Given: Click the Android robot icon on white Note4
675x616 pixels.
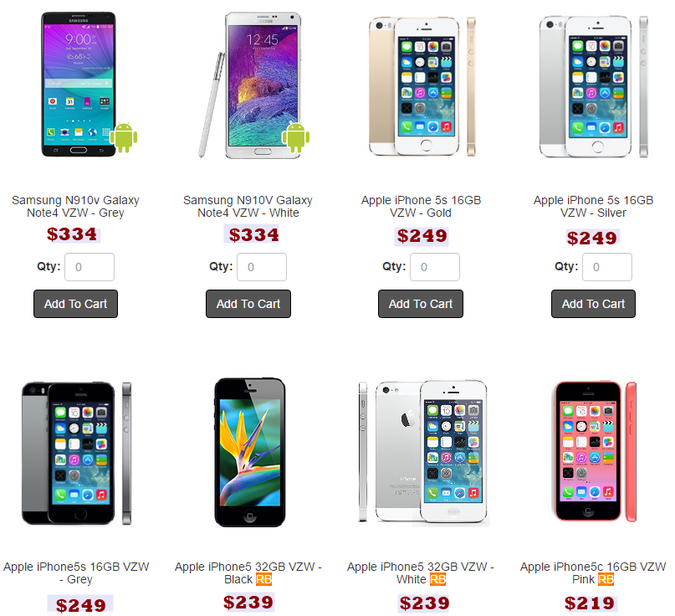Looking at the screenshot, I should pos(296,137).
